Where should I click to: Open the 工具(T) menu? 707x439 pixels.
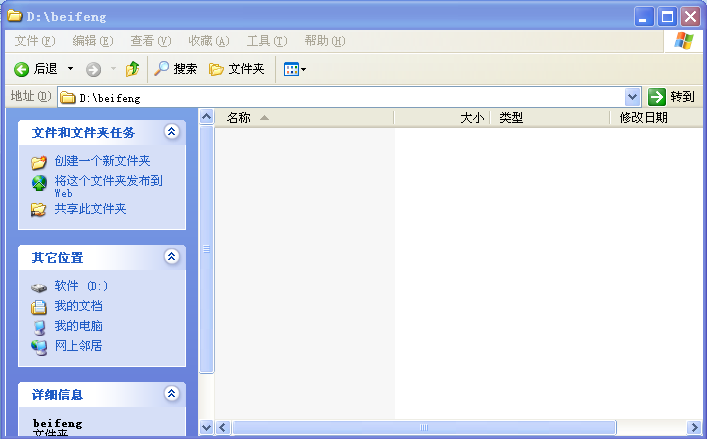(x=267, y=41)
